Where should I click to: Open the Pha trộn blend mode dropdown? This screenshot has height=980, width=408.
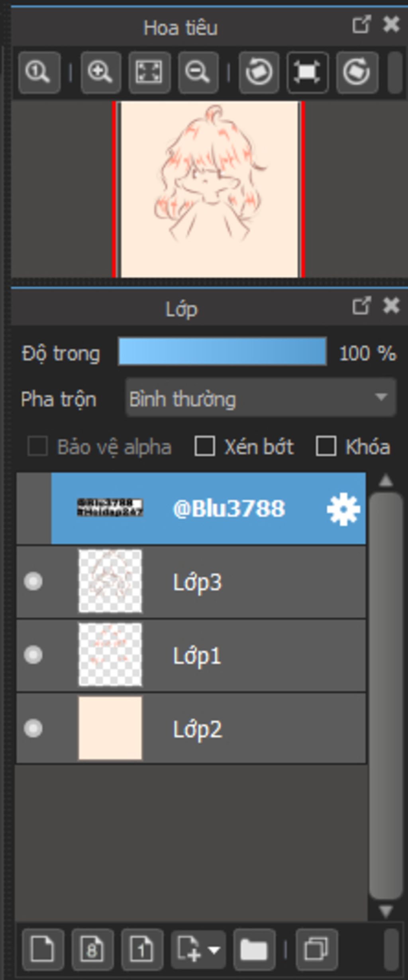pos(261,398)
